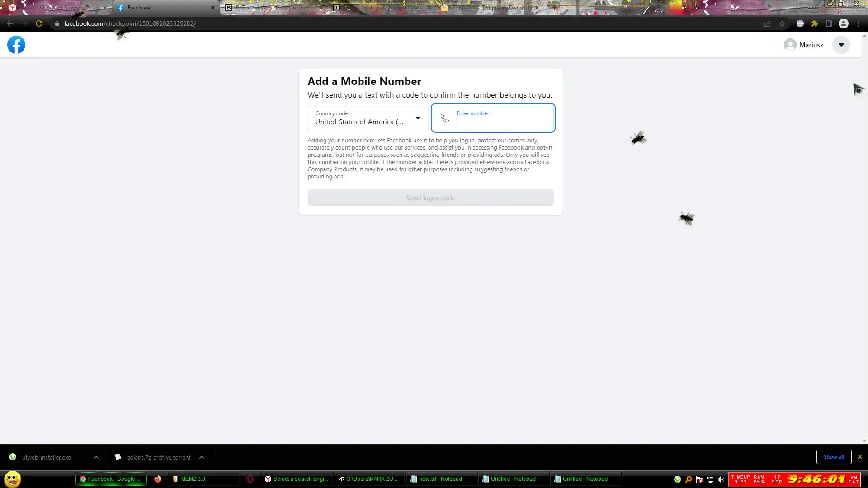Expand options for solaris.7z_archive.torrent download
This screenshot has height=488, width=868.
(202, 457)
